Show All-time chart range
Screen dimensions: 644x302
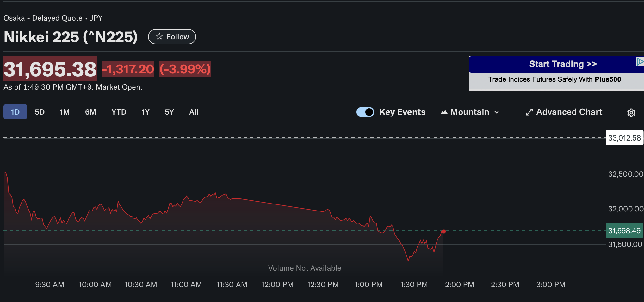coord(194,112)
